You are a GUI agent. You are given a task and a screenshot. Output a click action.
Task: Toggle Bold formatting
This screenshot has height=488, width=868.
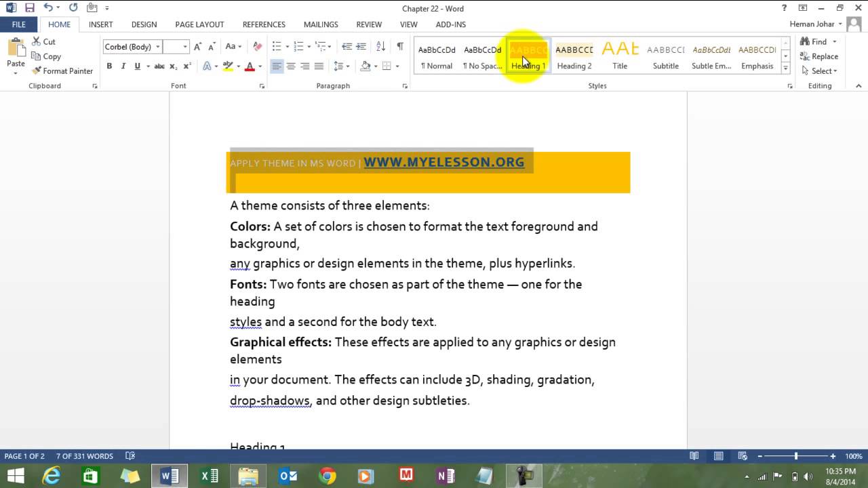tap(109, 66)
